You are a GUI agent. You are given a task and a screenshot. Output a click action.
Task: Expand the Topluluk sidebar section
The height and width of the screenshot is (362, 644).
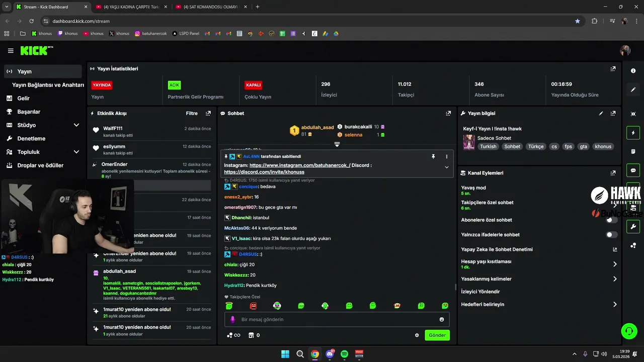76,152
